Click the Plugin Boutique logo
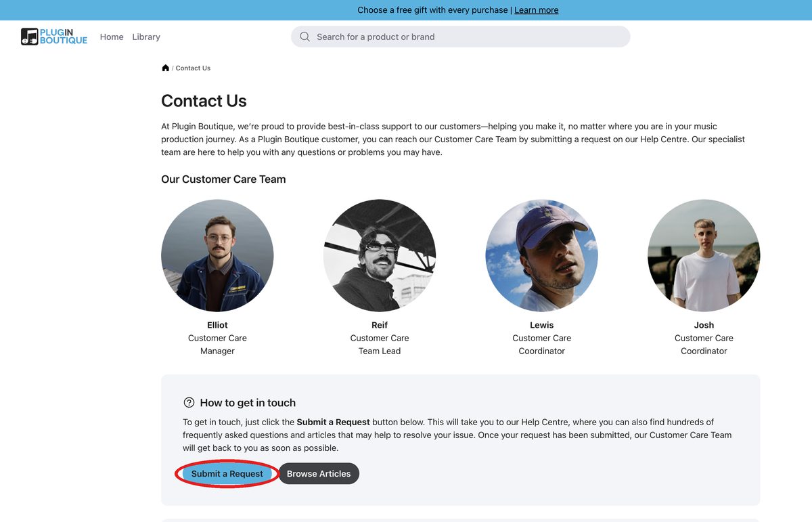The width and height of the screenshot is (812, 522). pos(54,37)
